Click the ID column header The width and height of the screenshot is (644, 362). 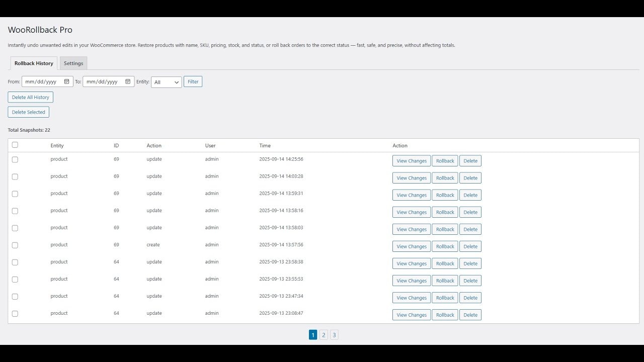click(116, 146)
